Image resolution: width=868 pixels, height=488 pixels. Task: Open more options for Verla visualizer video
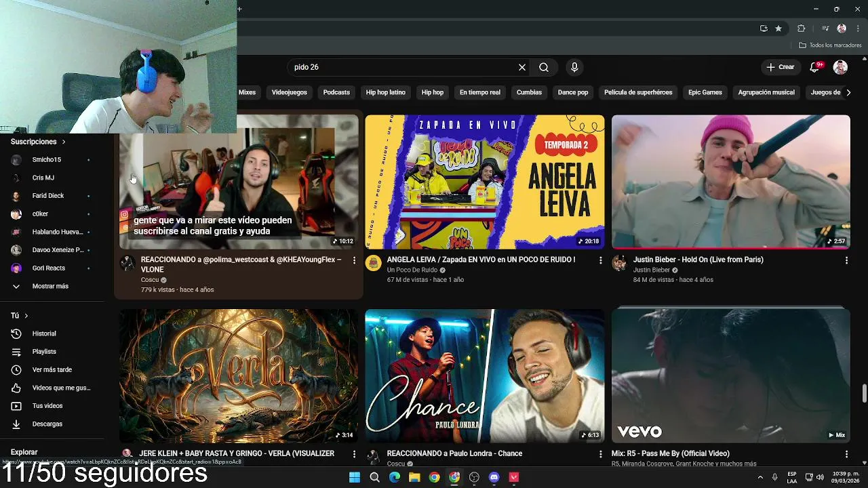354,454
